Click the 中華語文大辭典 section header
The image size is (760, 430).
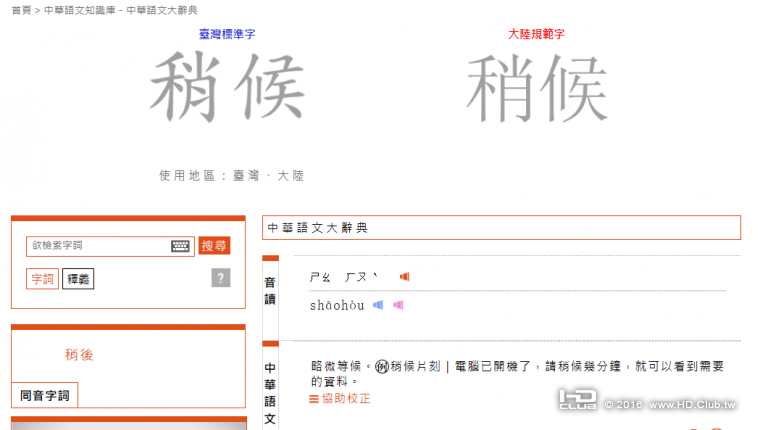501,228
